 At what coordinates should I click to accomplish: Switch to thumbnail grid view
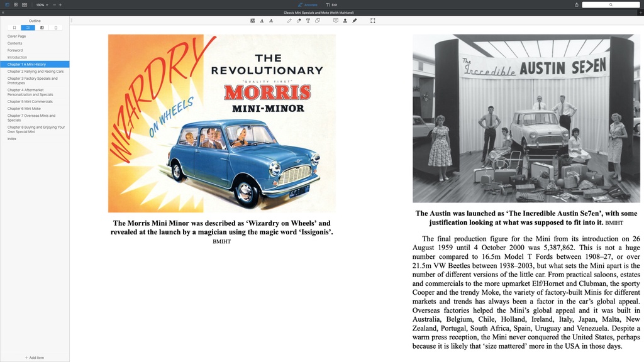(x=16, y=4)
